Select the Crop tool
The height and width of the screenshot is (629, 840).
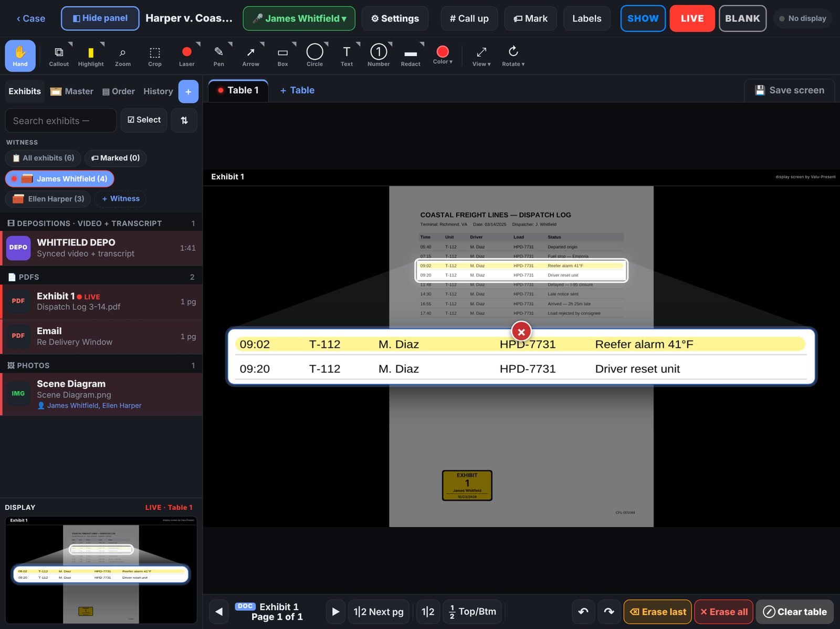point(155,56)
